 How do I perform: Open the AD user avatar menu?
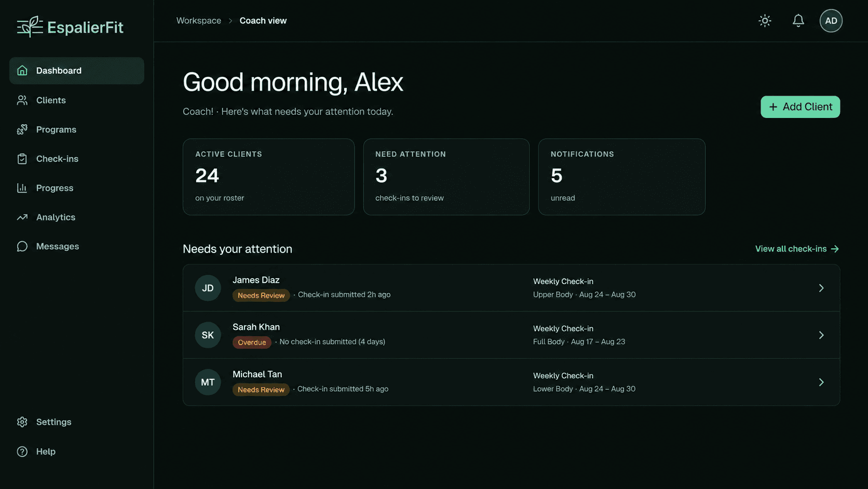pyautogui.click(x=831, y=21)
